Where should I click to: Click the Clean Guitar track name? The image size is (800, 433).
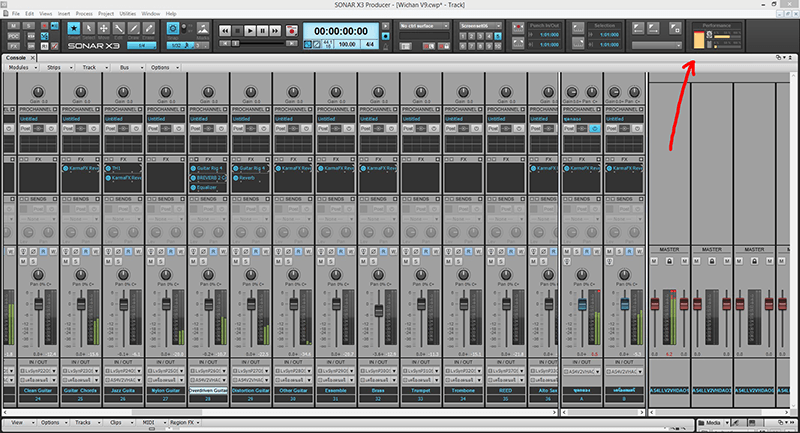point(38,390)
